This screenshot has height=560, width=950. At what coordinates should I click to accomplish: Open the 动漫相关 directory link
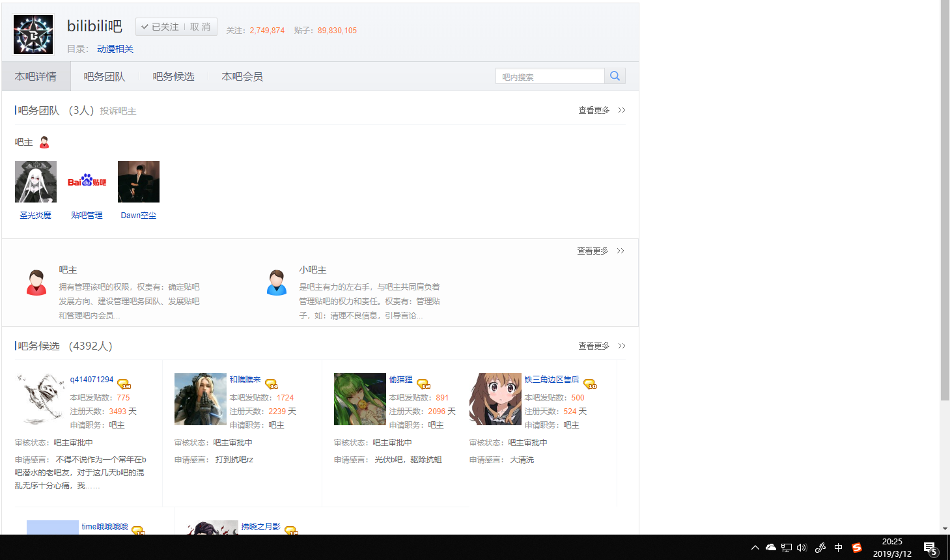[115, 49]
